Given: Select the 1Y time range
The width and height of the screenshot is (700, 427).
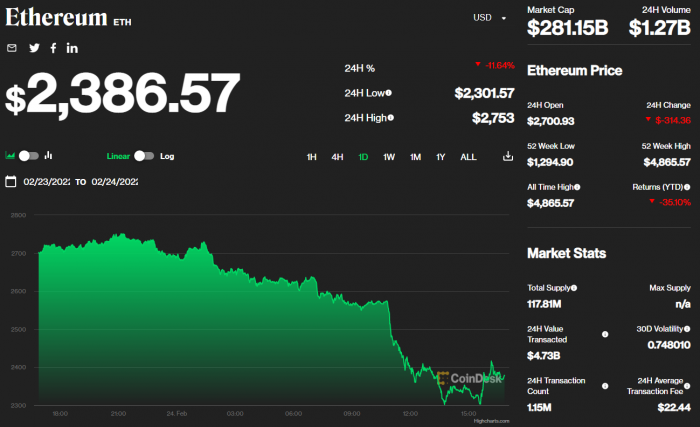Looking at the screenshot, I should (441, 157).
